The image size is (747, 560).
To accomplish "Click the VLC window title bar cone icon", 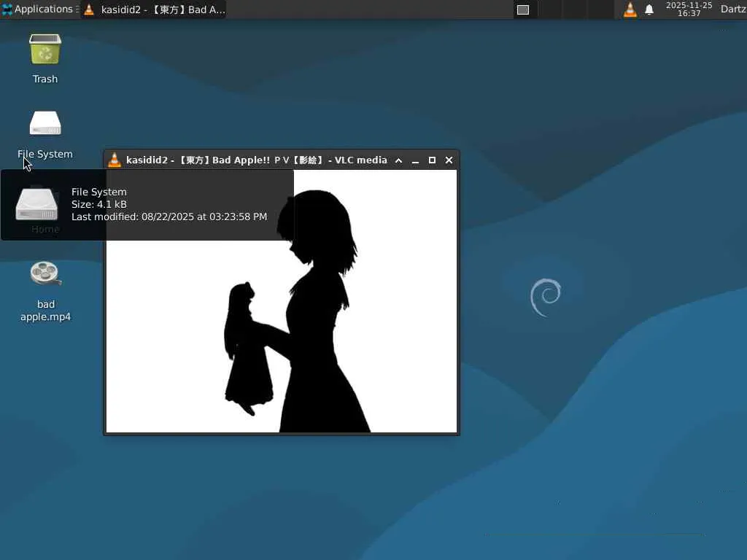I will click(x=115, y=160).
